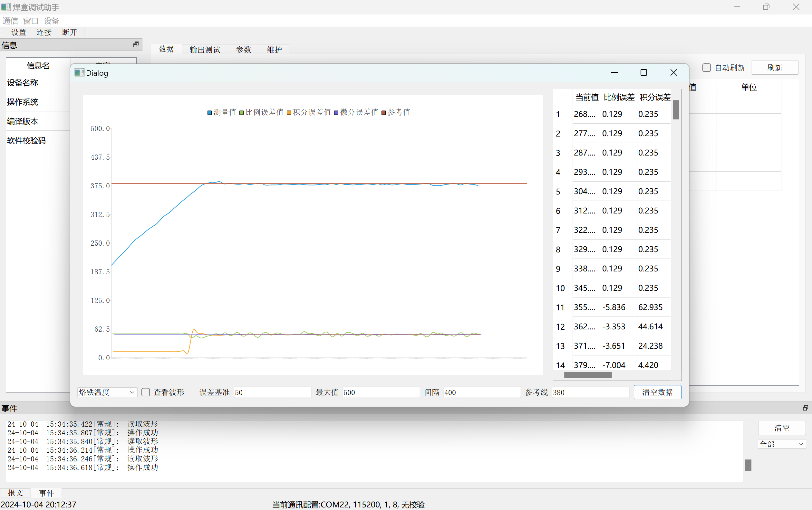Open the 烙铁温度 dropdown
Image resolution: width=812 pixels, height=510 pixels.
[107, 392]
